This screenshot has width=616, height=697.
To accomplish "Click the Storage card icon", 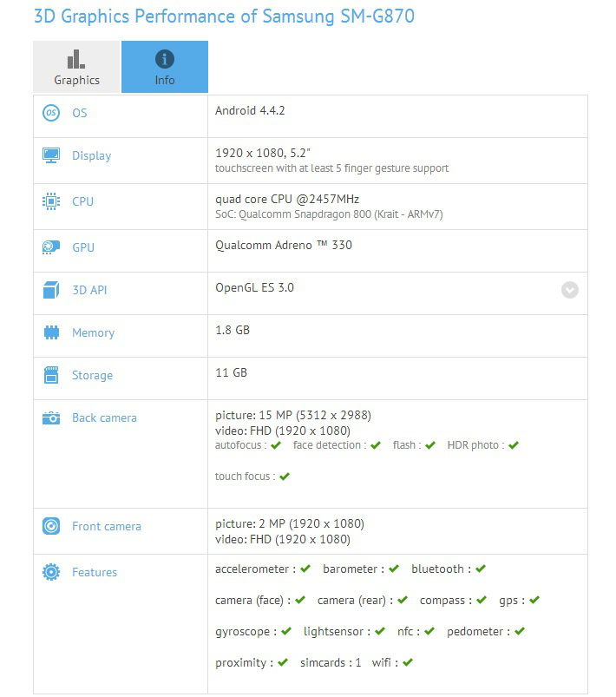I will click(51, 375).
